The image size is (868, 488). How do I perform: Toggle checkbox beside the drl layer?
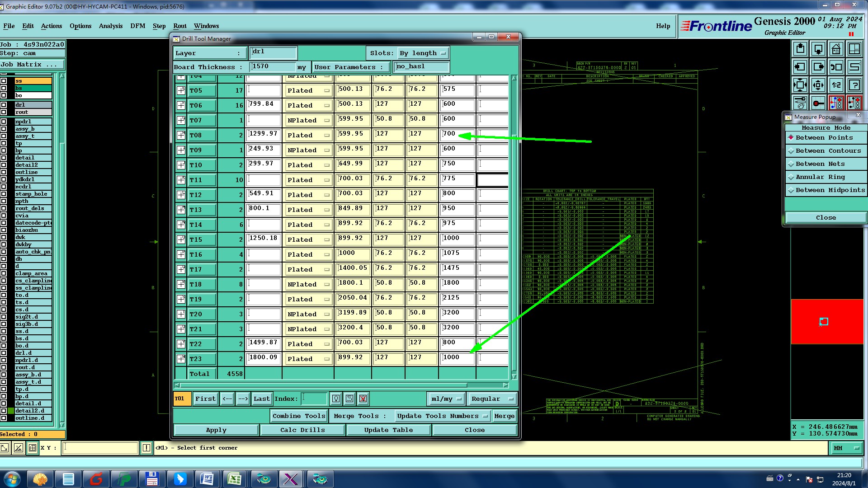[x=4, y=105]
